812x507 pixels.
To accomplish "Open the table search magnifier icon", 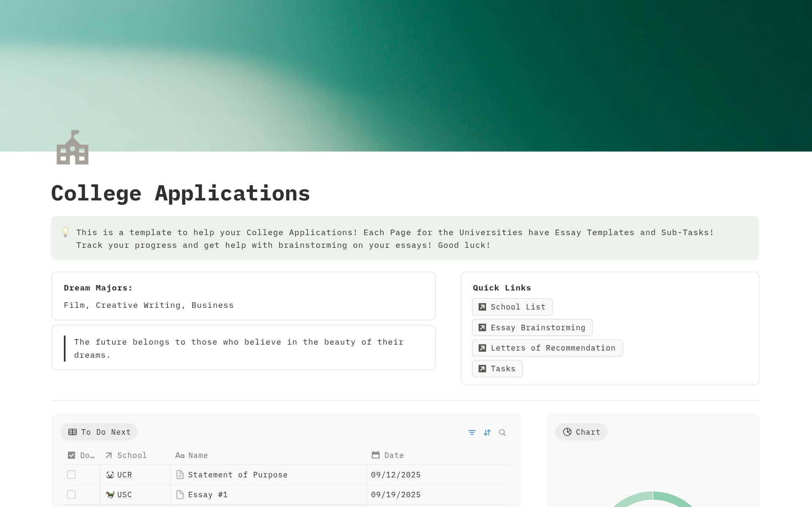I will tap(503, 432).
